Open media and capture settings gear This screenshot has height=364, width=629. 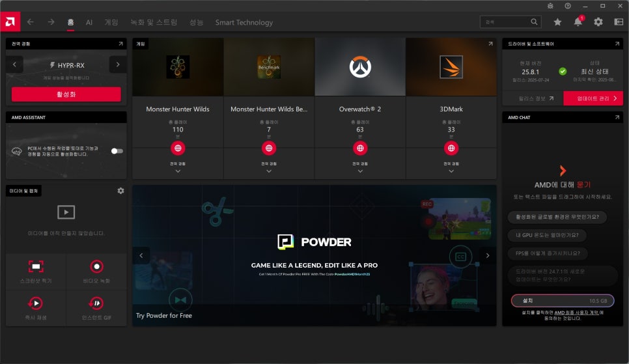120,191
